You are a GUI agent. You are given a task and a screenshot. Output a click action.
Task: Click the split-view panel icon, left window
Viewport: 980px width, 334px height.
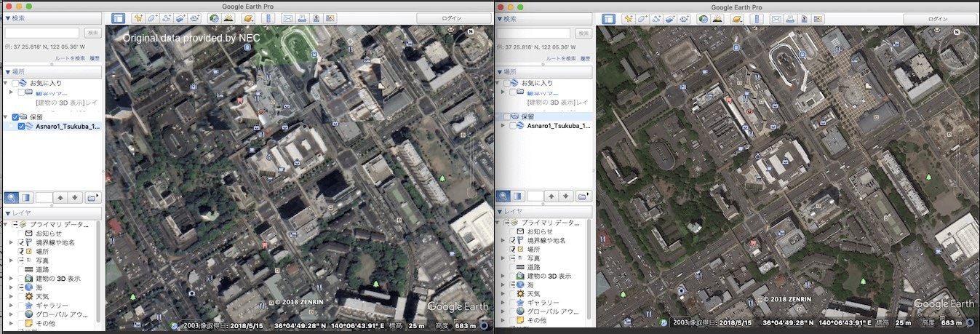click(x=25, y=197)
